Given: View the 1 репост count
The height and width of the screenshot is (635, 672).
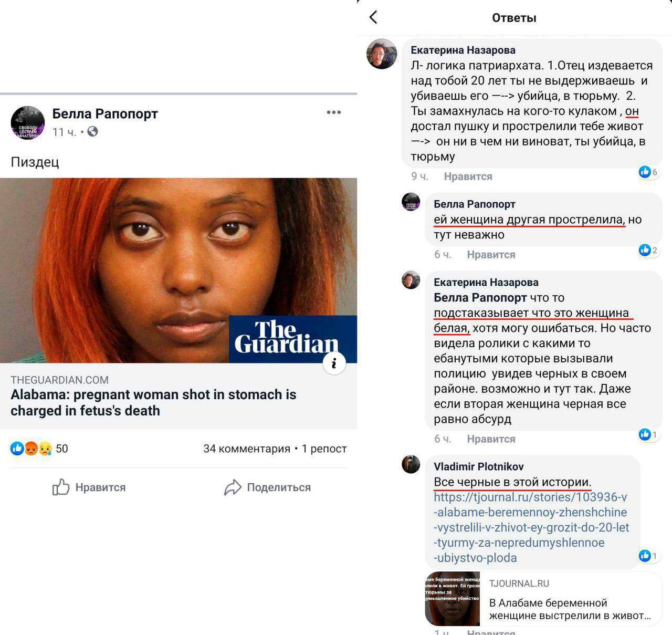Looking at the screenshot, I should 324,449.
